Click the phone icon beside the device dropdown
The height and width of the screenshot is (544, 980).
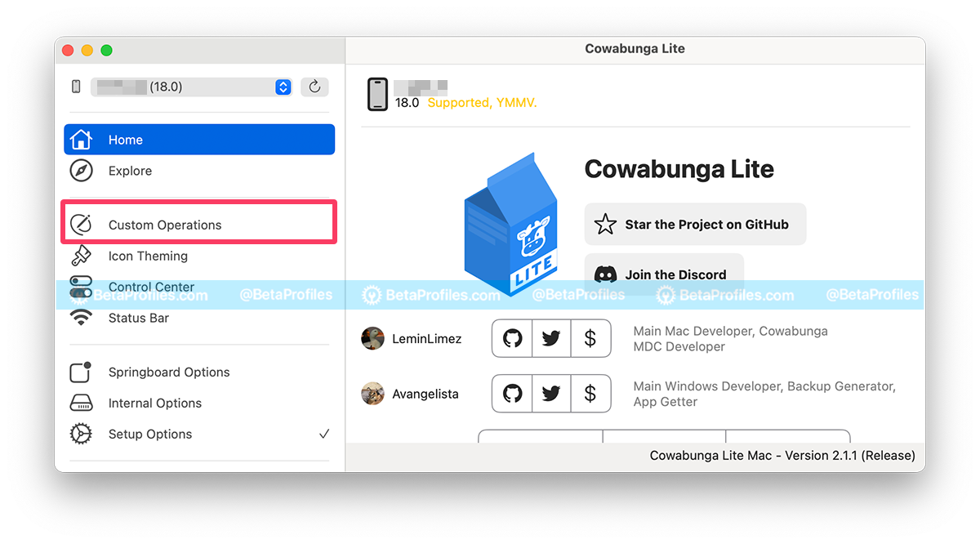(x=76, y=87)
